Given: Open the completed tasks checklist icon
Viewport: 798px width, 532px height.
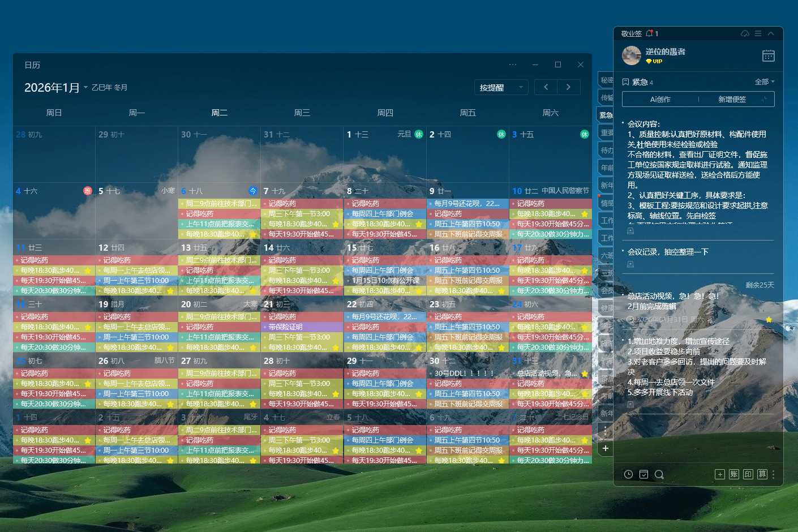Looking at the screenshot, I should (x=643, y=474).
